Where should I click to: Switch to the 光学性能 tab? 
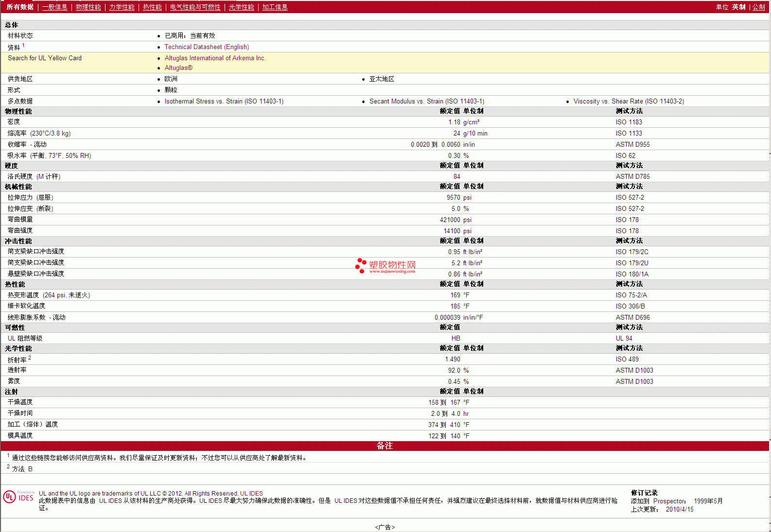(241, 7)
